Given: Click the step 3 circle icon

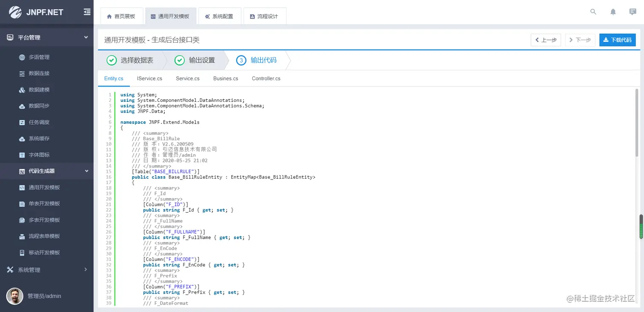Looking at the screenshot, I should pos(241,60).
